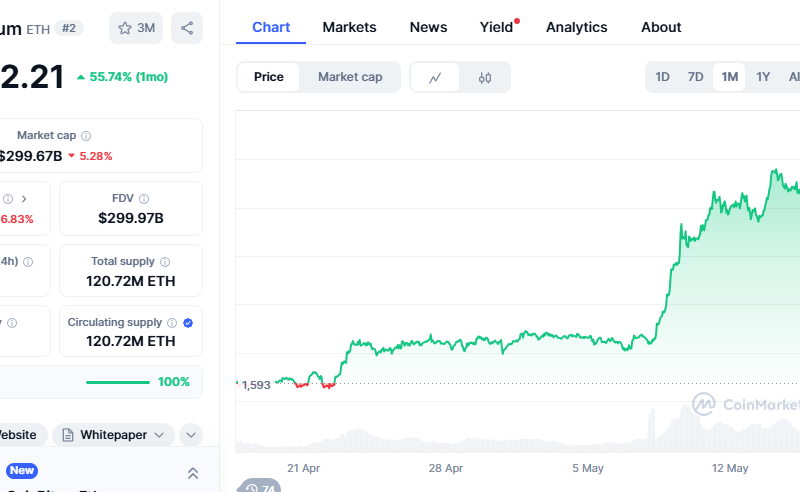Click the 12 May axis label
800x492 pixels.
click(x=730, y=469)
